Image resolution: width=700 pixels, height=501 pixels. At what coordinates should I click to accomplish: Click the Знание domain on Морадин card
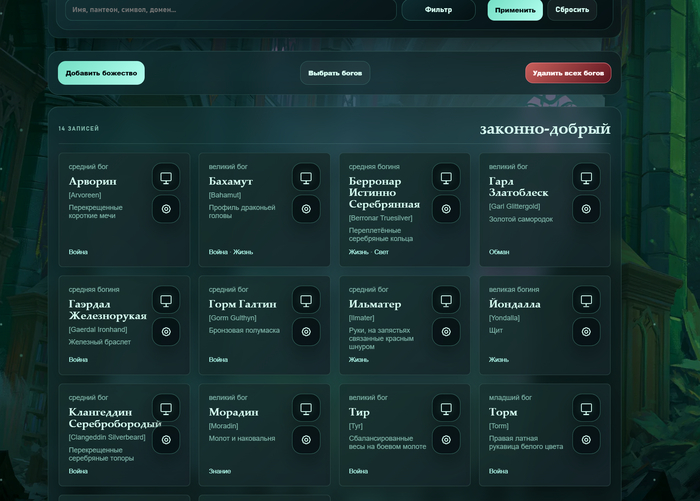pos(220,471)
